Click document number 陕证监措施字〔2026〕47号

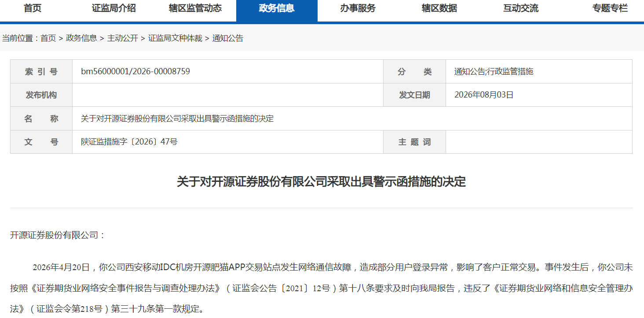click(x=129, y=142)
